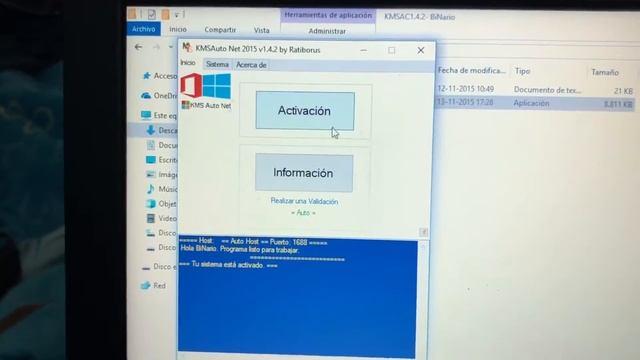Switch to the Sistema tab in KMSAuto
This screenshot has height=360, width=640.
(217, 64)
